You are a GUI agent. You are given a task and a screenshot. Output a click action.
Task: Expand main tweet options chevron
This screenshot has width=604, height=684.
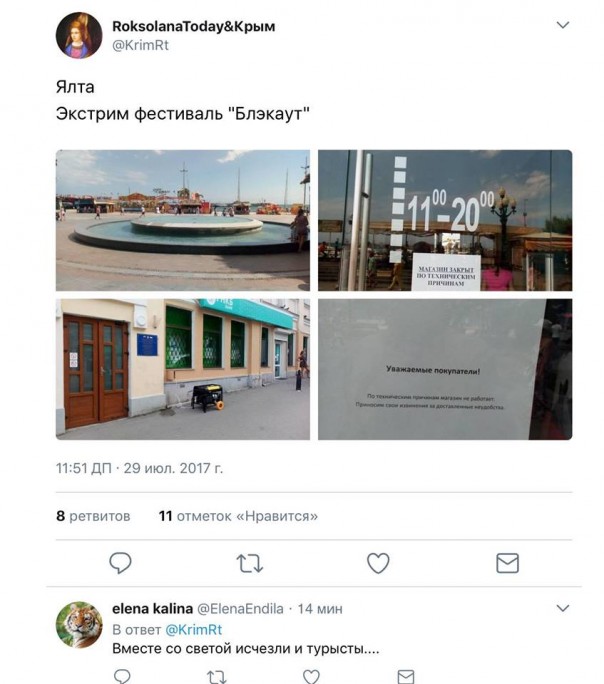pyautogui.click(x=563, y=25)
